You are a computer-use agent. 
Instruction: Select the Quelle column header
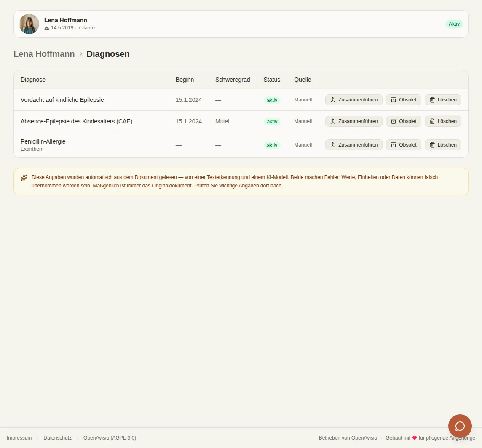(303, 80)
